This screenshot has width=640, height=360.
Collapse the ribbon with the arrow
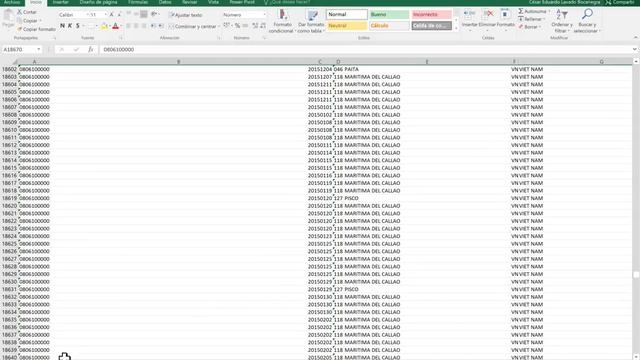tap(636, 38)
